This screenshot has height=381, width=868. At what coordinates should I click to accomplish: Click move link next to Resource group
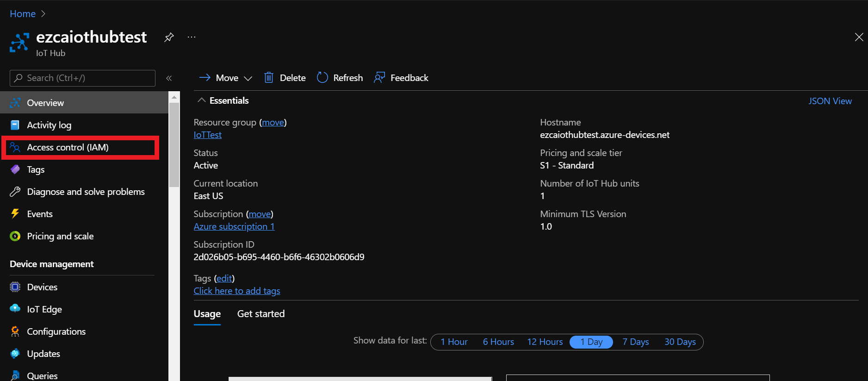[273, 122]
